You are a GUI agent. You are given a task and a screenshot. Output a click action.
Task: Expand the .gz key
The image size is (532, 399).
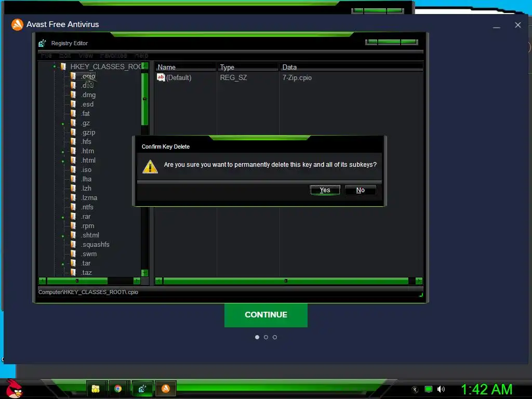coord(63,124)
